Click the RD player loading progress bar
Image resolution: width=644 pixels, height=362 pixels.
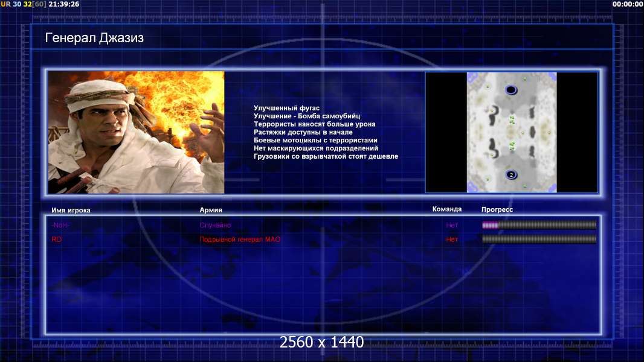coord(539,239)
